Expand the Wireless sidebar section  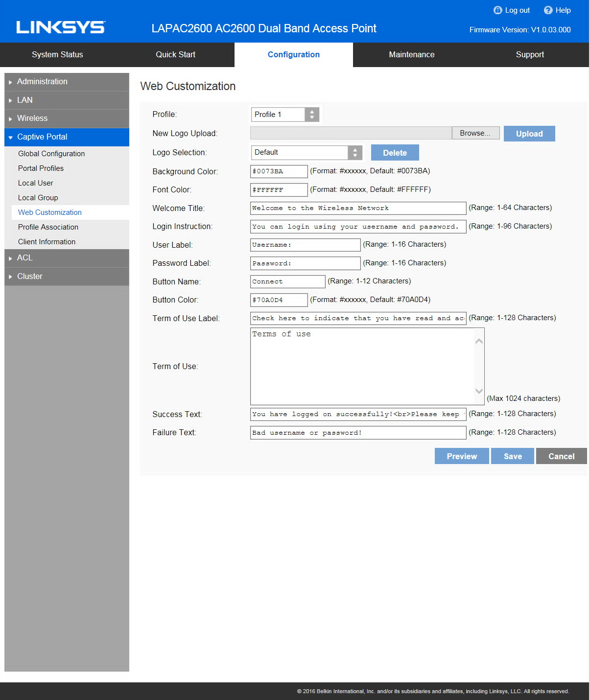(x=67, y=118)
